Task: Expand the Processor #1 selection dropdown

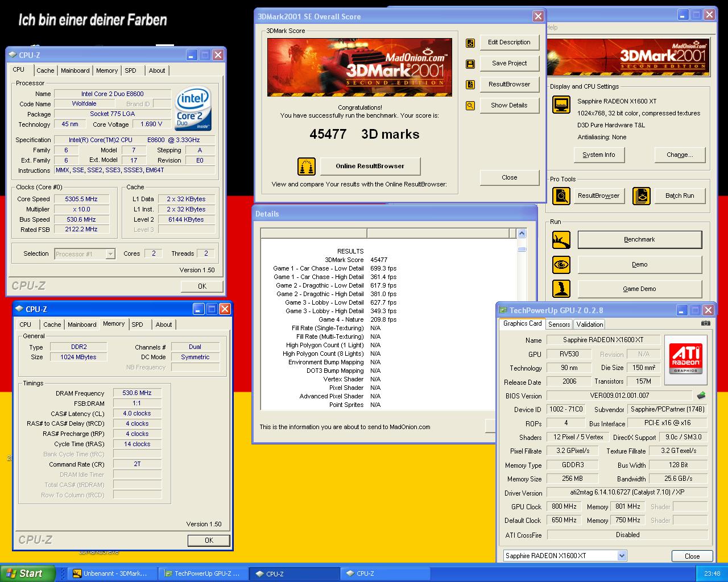Action: (110, 254)
